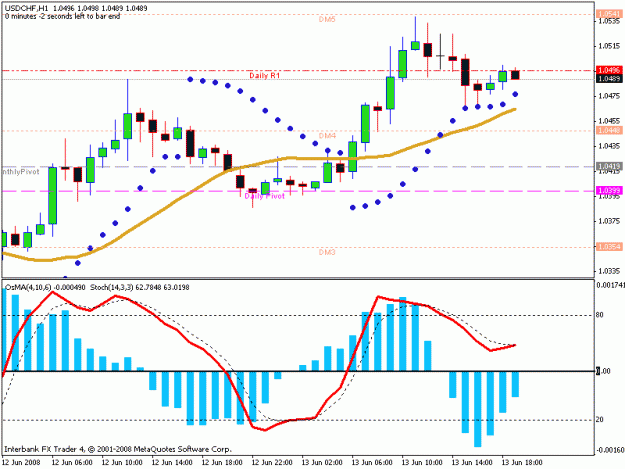Click the red 1.0496 price tag

[609, 70]
